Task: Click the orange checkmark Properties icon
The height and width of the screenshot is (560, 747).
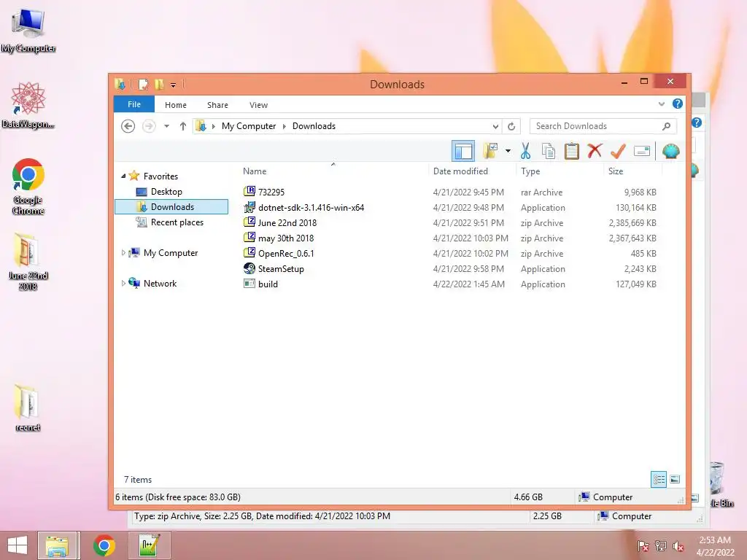Action: [618, 151]
